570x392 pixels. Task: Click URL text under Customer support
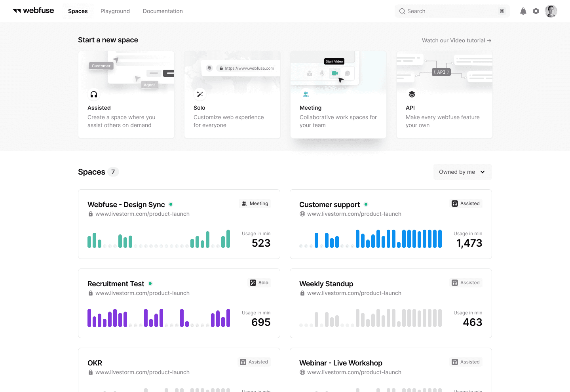(x=354, y=214)
